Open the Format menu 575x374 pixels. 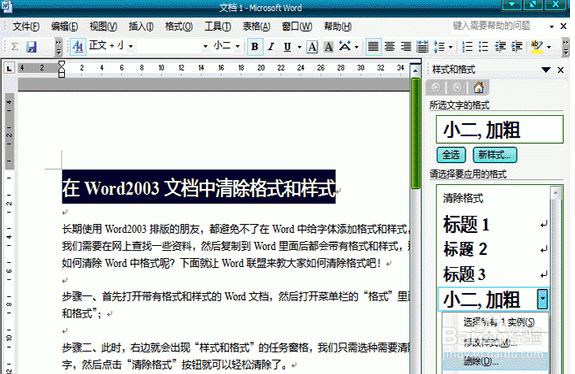(x=179, y=26)
